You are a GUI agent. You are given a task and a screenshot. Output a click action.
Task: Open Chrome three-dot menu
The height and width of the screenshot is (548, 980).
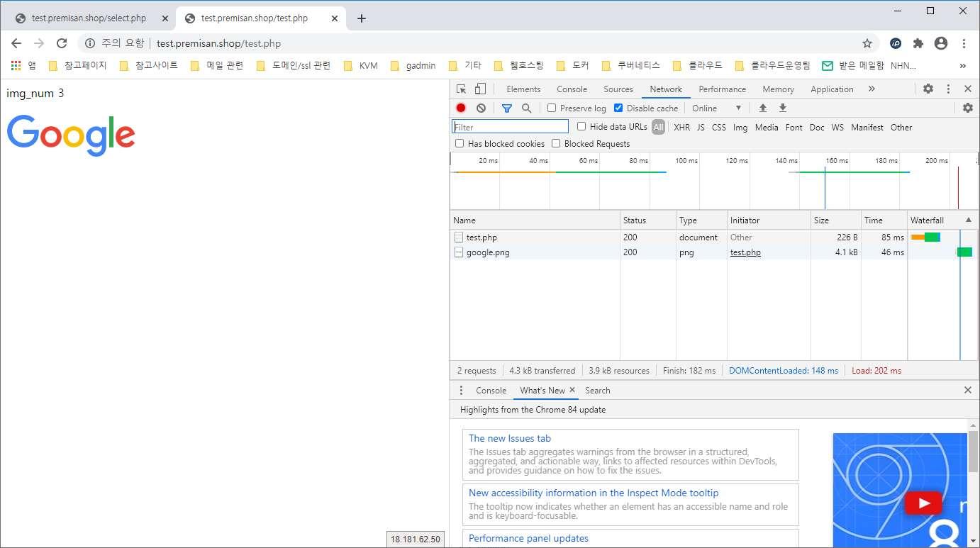(964, 43)
